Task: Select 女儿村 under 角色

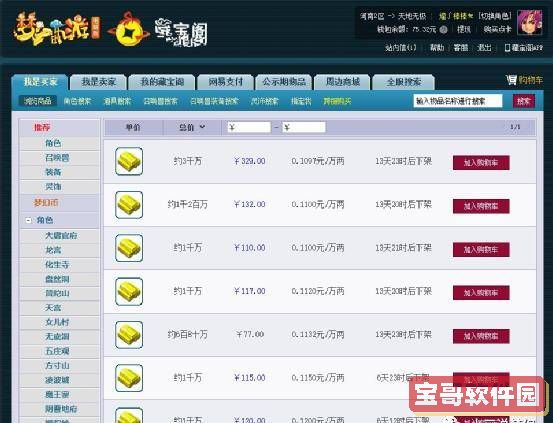Action: pos(57,322)
